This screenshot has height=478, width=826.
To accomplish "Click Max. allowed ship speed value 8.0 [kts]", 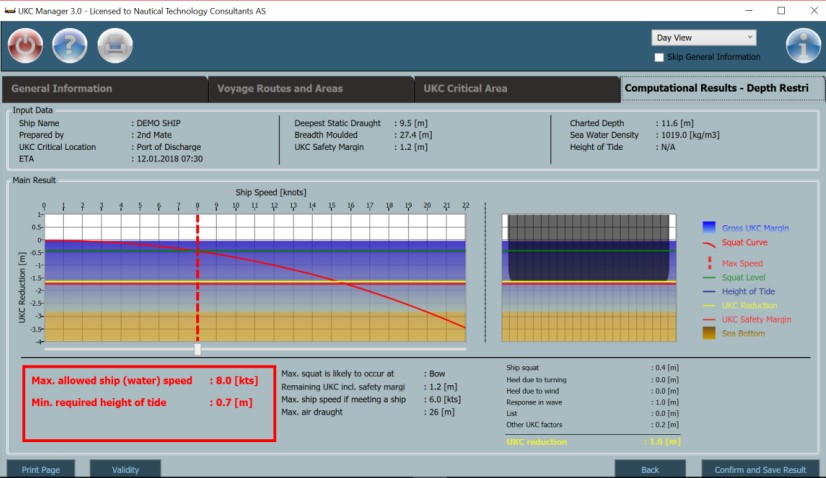I will (237, 381).
